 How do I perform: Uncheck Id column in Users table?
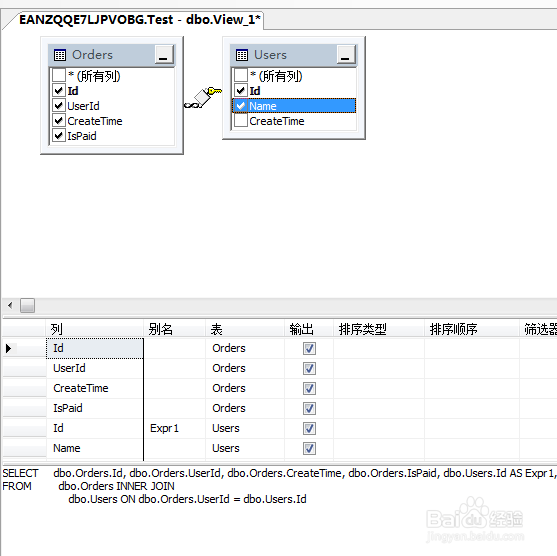[240, 90]
